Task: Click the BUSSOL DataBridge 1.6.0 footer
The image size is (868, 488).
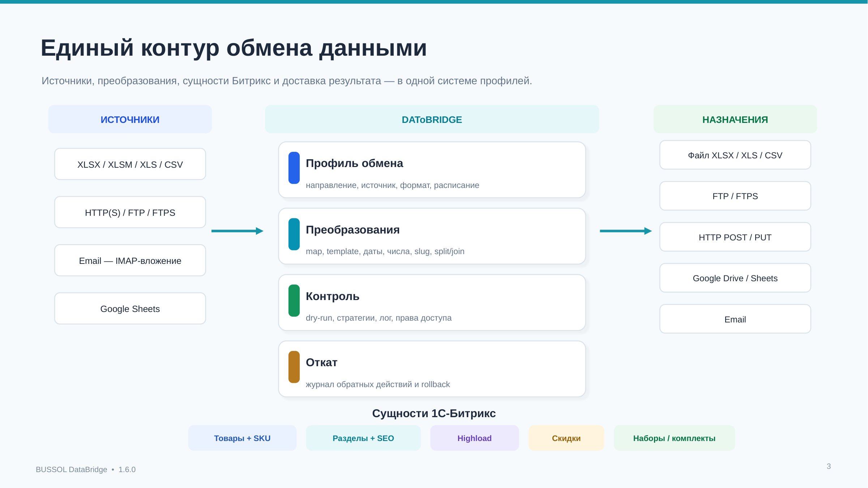Action: pos(86,469)
